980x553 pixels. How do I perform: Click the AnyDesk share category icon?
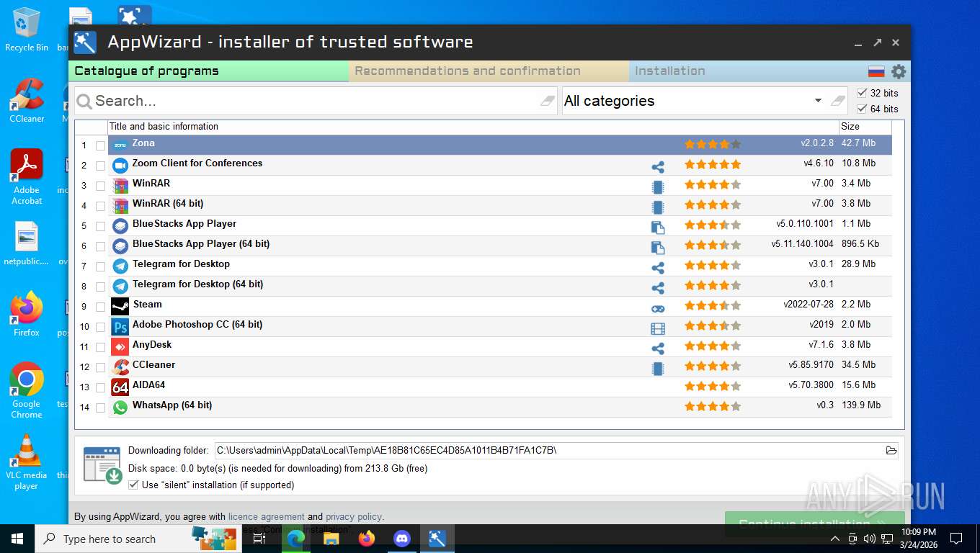(x=658, y=349)
